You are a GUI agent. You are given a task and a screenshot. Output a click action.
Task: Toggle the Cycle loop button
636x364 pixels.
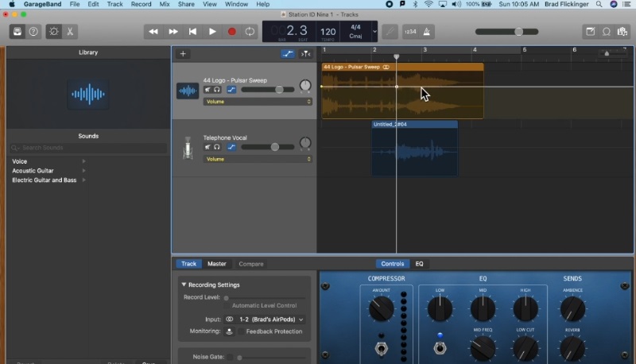point(250,32)
